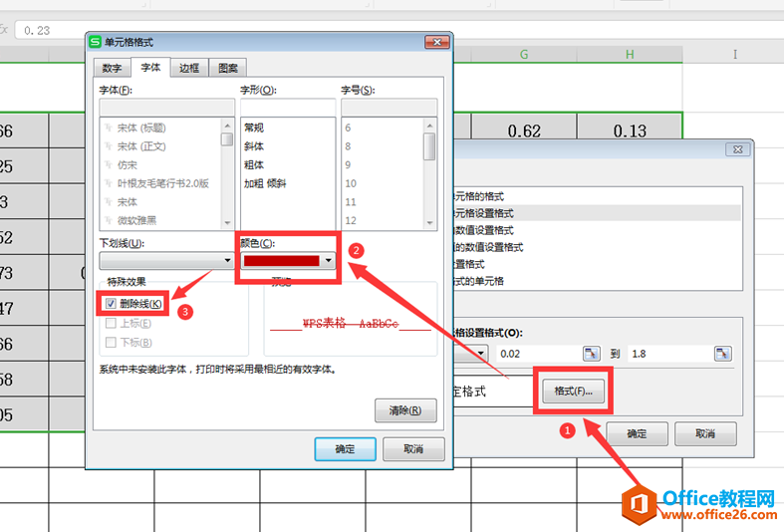Select column G header
Screen dimensions: 784x532
pos(524,54)
